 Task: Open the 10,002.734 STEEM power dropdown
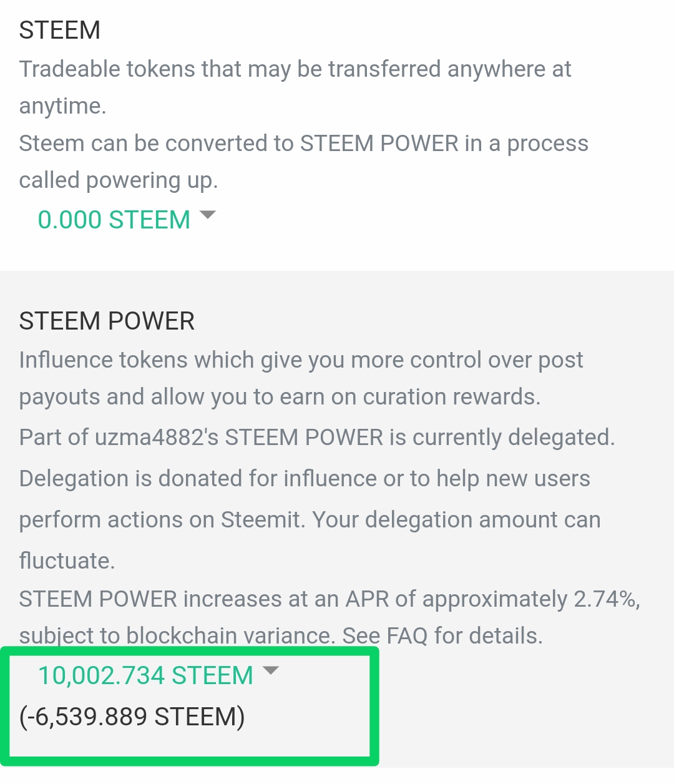(145, 675)
